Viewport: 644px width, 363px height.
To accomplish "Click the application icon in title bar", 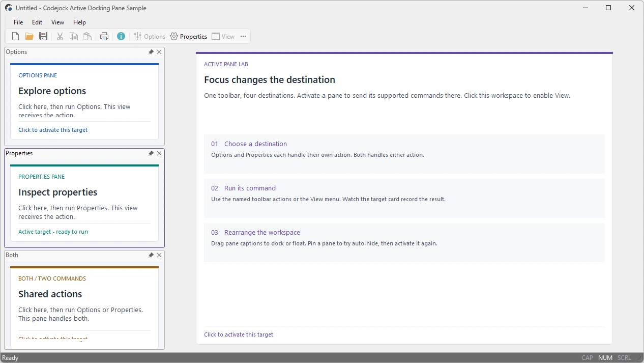I will 9,8.
